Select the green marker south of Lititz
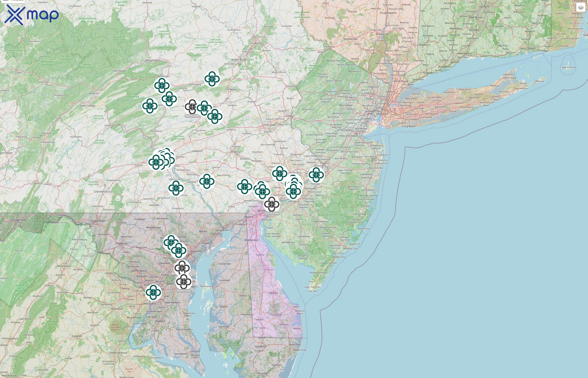The image size is (588, 378). tap(207, 181)
